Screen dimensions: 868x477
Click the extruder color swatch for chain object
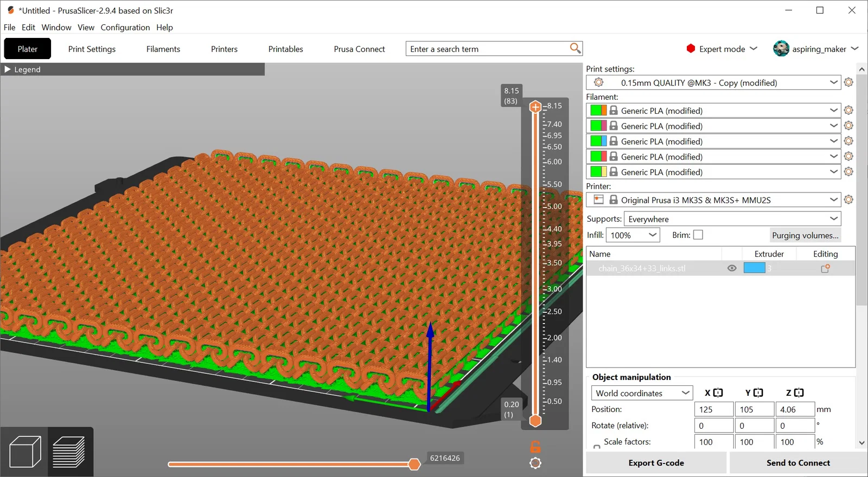754,268
